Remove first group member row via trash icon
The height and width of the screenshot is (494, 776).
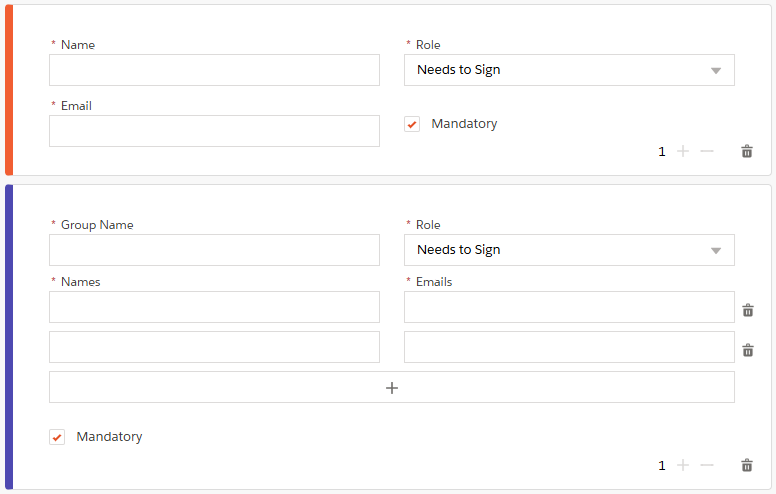748,310
